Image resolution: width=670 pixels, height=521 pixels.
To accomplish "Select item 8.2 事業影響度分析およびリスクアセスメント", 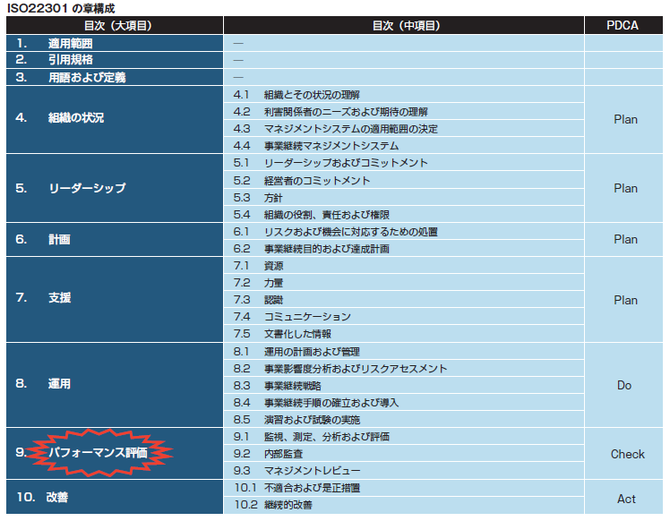I will click(340, 368).
